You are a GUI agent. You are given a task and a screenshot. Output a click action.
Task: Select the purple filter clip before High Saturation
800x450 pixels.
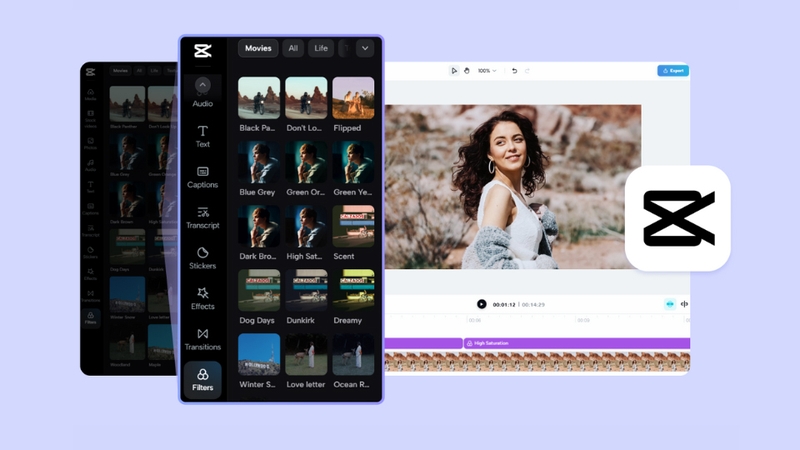click(423, 343)
